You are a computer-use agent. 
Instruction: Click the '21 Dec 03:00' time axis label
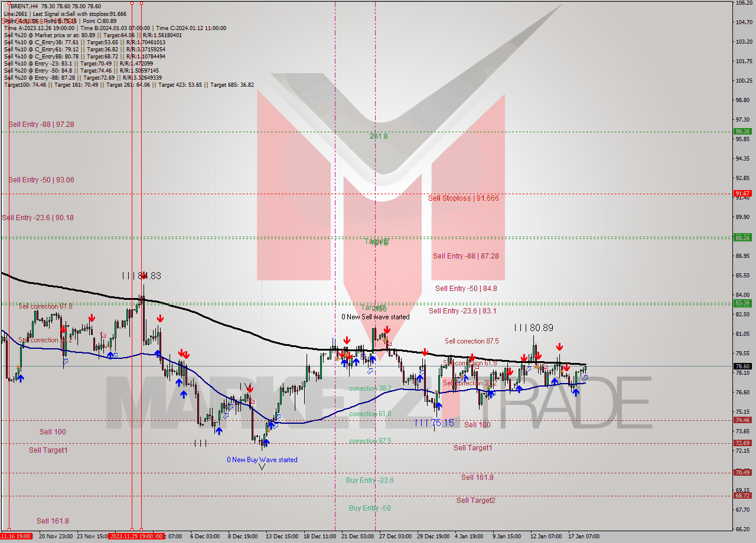click(x=357, y=537)
